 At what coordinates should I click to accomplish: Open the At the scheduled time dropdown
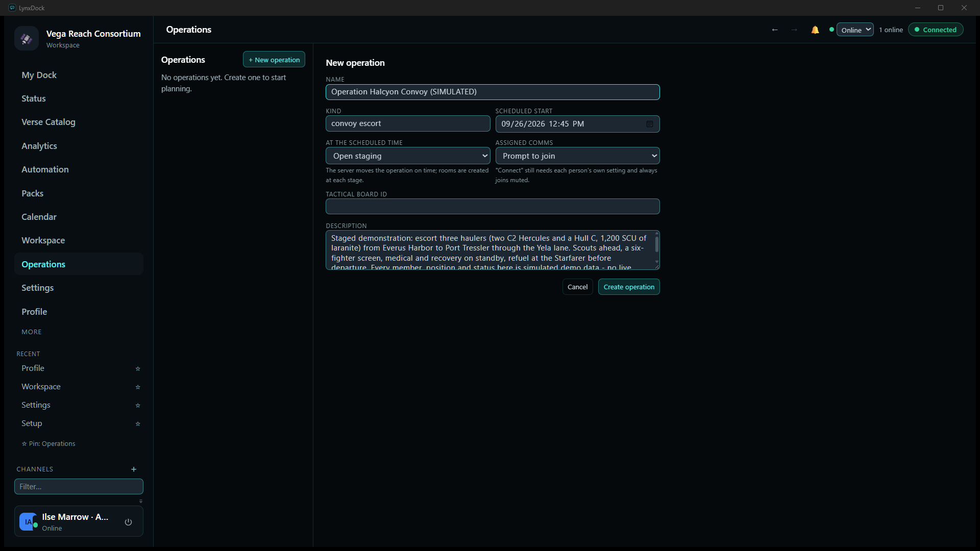click(x=408, y=156)
